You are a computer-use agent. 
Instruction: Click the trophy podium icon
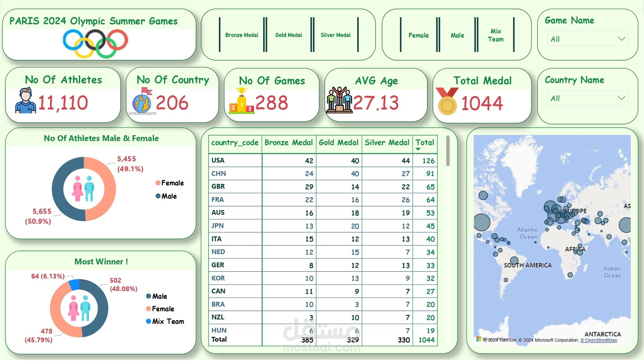click(x=241, y=101)
